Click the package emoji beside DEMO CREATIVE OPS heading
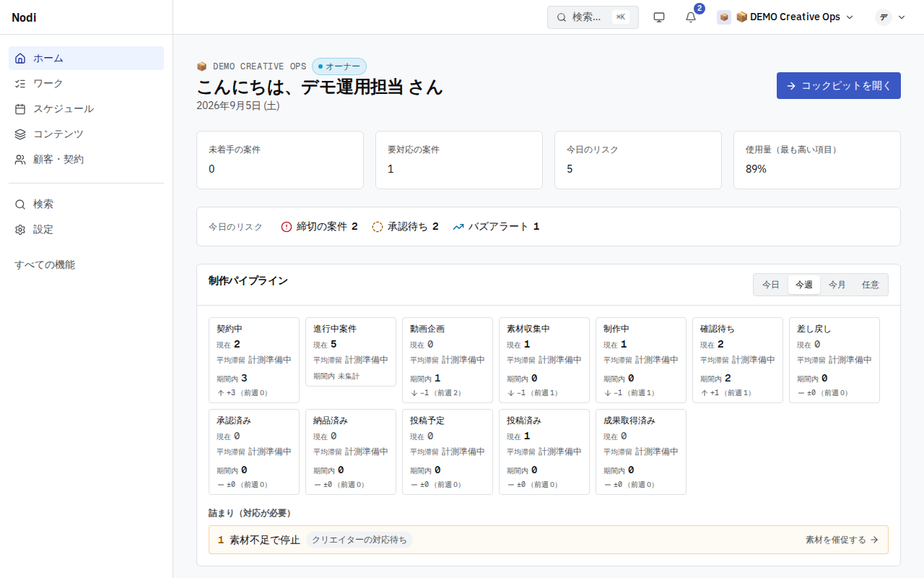The height and width of the screenshot is (578, 924). (201, 66)
